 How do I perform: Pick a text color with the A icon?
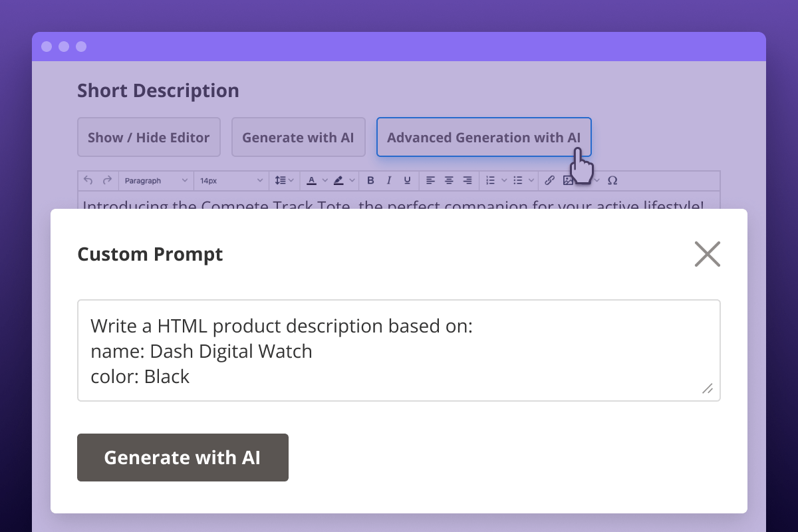click(312, 180)
